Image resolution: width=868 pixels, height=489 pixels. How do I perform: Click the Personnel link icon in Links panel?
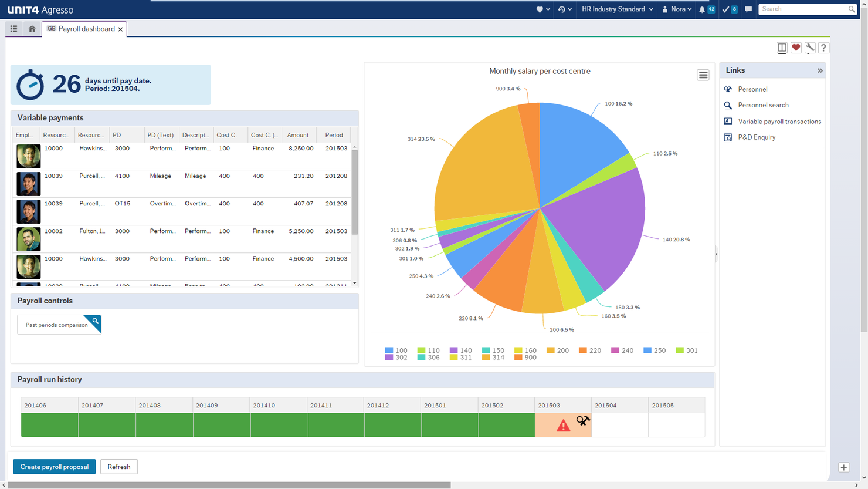click(729, 89)
